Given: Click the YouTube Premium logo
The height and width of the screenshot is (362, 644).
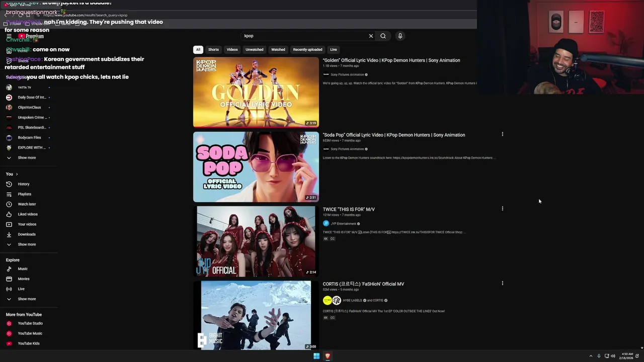Looking at the screenshot, I should [x=31, y=36].
